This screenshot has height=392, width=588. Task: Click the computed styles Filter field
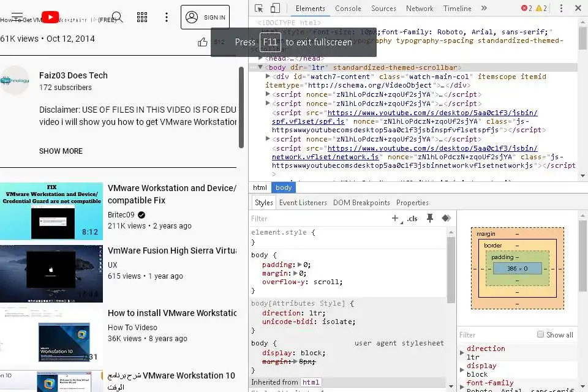coord(495,335)
